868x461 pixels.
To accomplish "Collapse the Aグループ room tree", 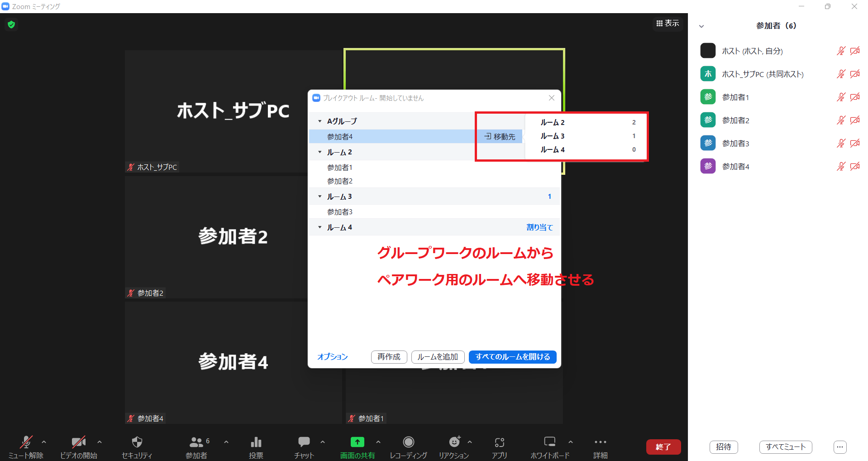I will tap(320, 121).
